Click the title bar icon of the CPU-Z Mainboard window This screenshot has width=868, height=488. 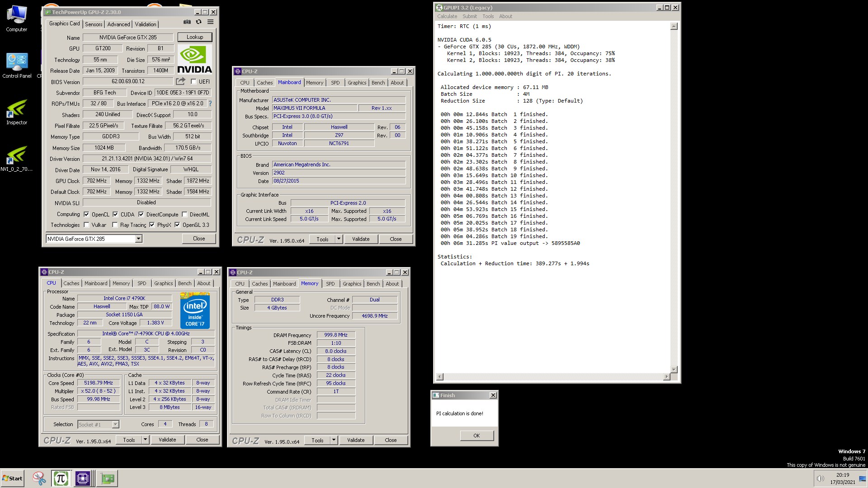pyautogui.click(x=238, y=71)
